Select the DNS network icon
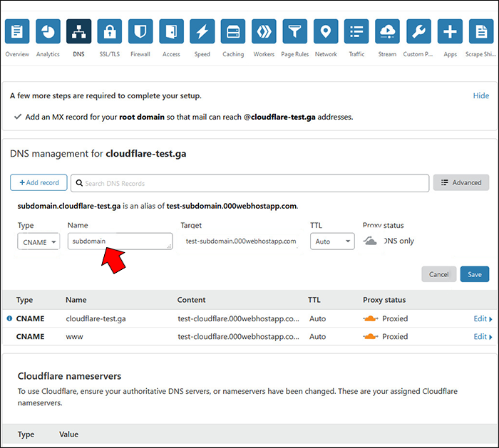The image size is (499, 448). pyautogui.click(x=79, y=31)
